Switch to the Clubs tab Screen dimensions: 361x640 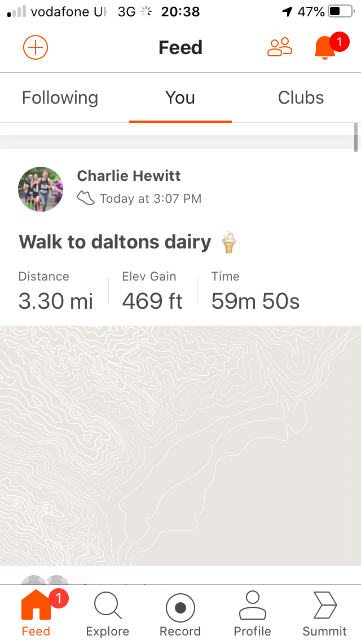point(301,98)
